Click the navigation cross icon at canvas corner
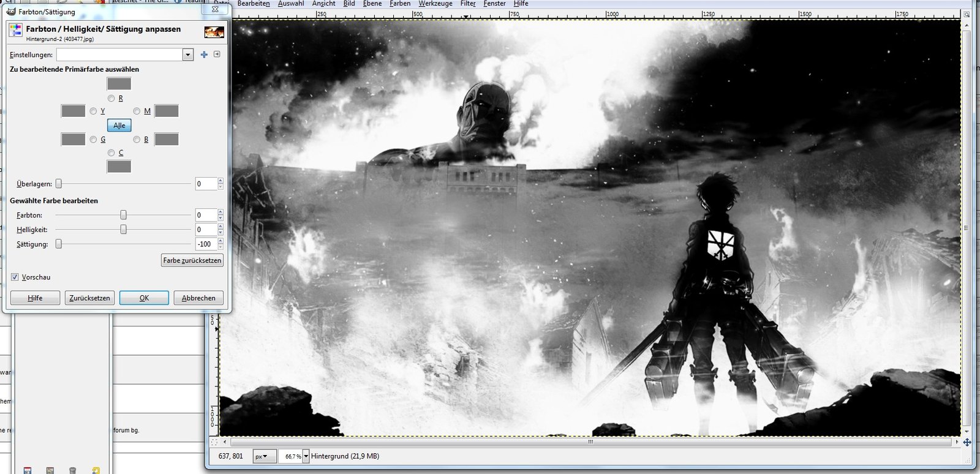The width and height of the screenshot is (980, 474). tap(967, 442)
